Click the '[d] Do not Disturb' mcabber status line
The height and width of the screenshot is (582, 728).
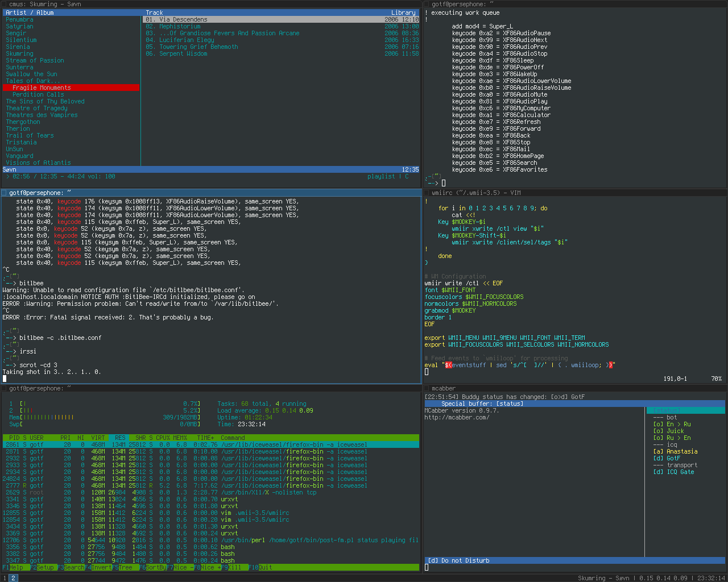coord(575,560)
